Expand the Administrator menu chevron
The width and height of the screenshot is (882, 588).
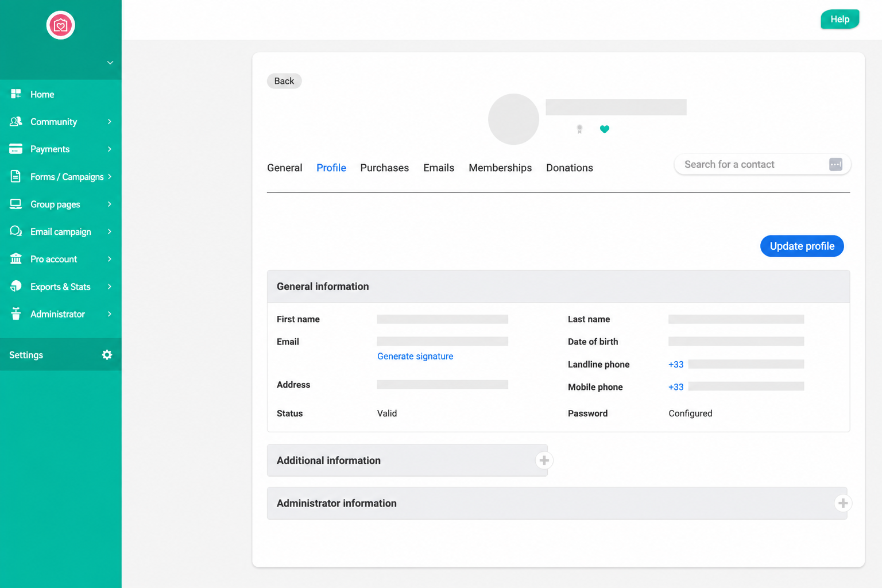[109, 314]
